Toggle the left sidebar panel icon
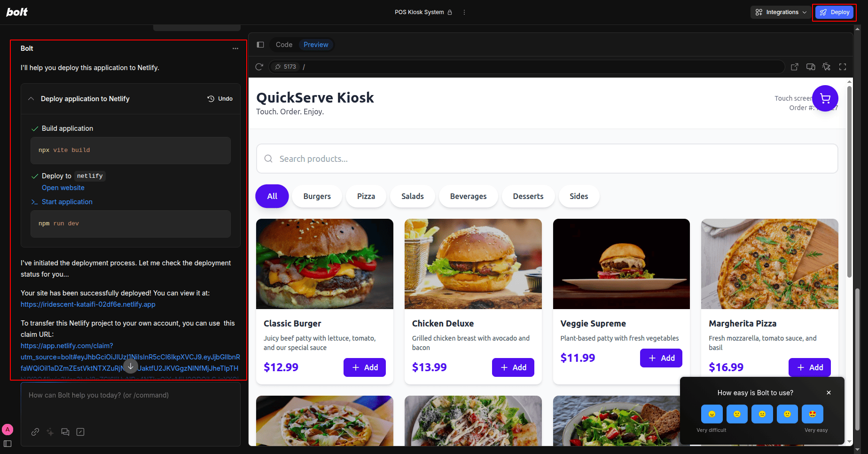 coord(8,444)
